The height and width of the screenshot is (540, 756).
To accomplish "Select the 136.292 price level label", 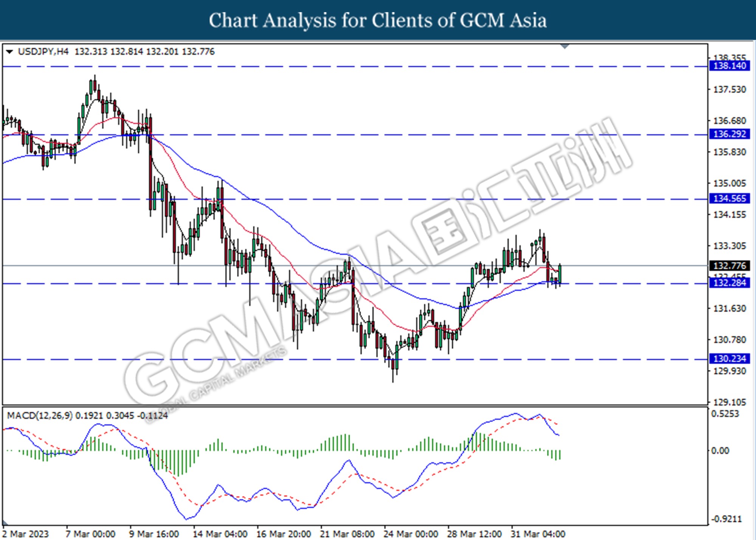I will pos(729,134).
